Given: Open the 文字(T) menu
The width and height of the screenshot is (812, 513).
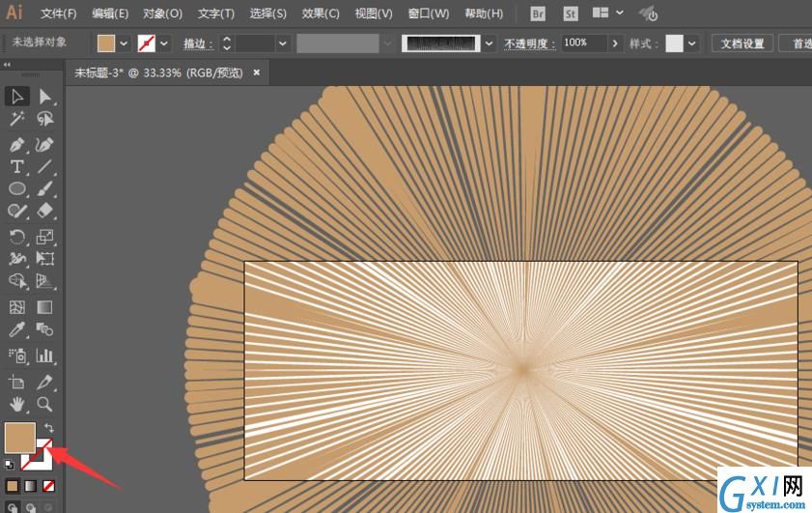Looking at the screenshot, I should tap(216, 14).
